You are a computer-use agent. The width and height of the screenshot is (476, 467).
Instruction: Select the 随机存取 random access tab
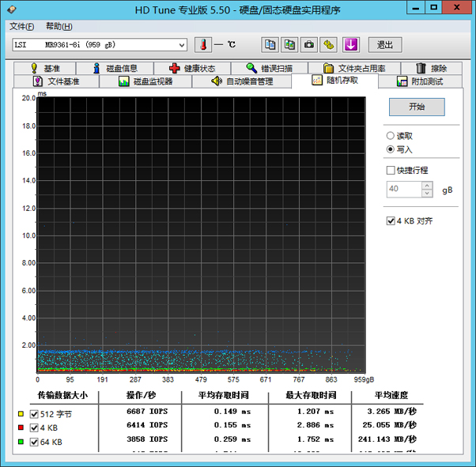pos(334,81)
